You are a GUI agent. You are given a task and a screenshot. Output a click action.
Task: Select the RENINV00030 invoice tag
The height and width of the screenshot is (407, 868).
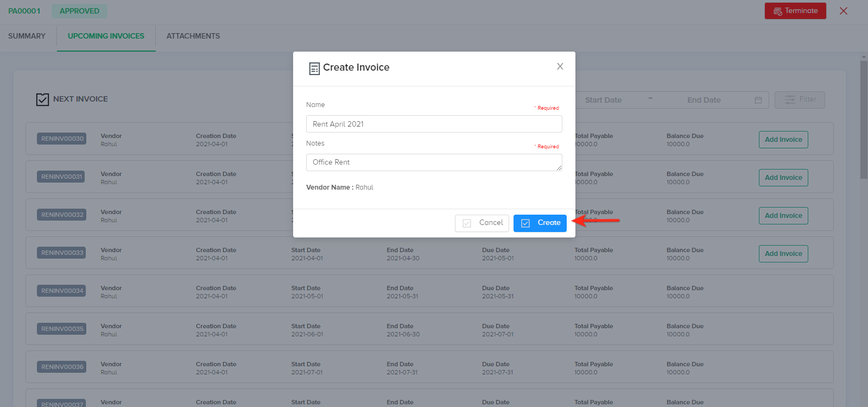point(62,139)
